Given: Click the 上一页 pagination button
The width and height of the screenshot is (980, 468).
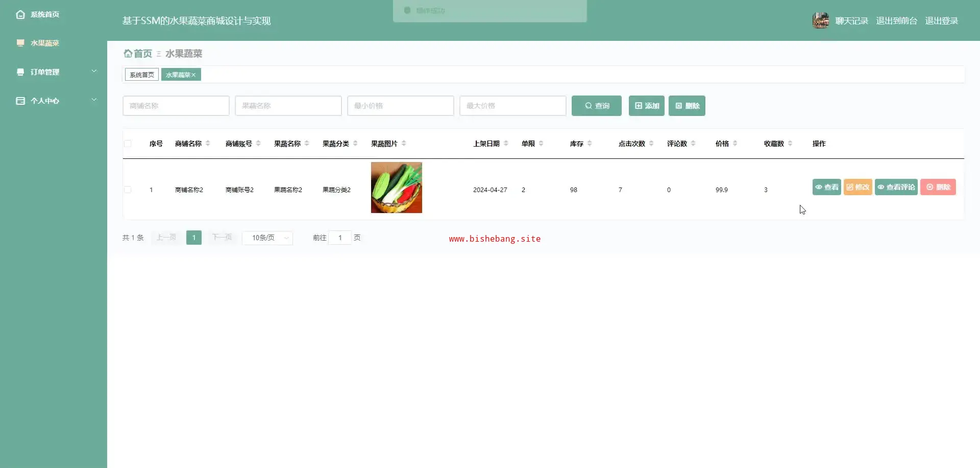Looking at the screenshot, I should click(x=166, y=238).
